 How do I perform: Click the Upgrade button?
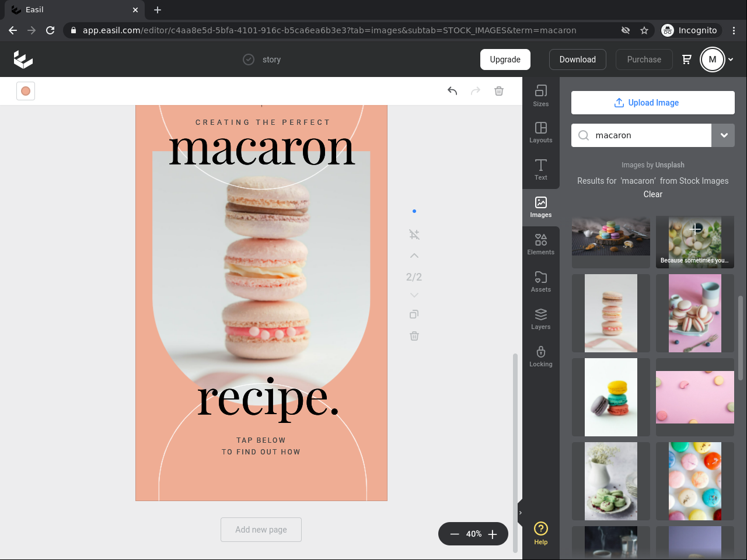[x=505, y=60]
